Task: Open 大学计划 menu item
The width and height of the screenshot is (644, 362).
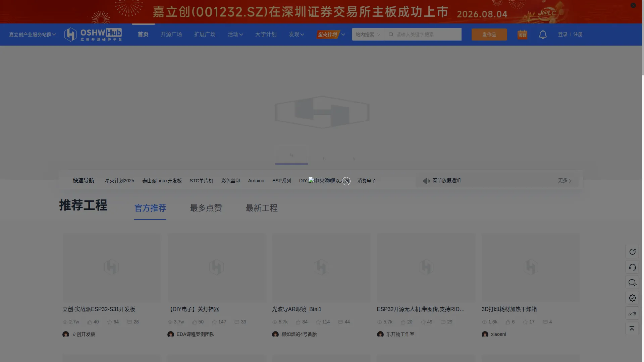Action: click(266, 35)
